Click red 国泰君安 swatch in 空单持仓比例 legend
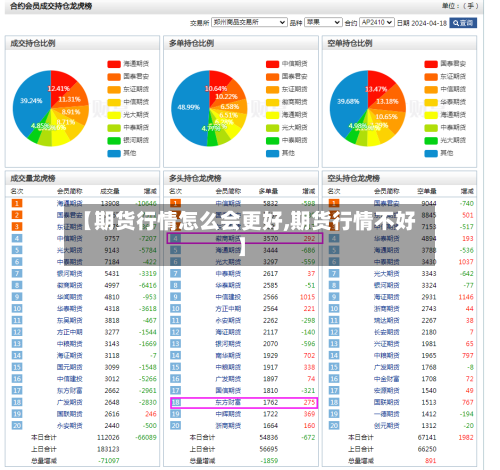 [431, 64]
